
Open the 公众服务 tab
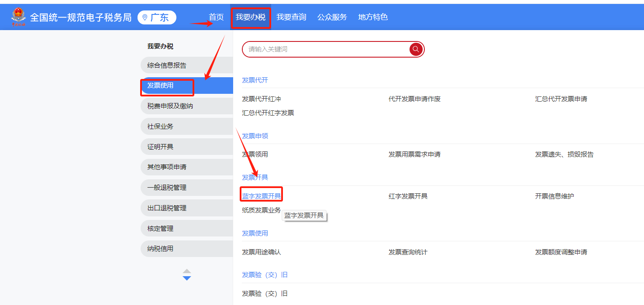click(332, 17)
